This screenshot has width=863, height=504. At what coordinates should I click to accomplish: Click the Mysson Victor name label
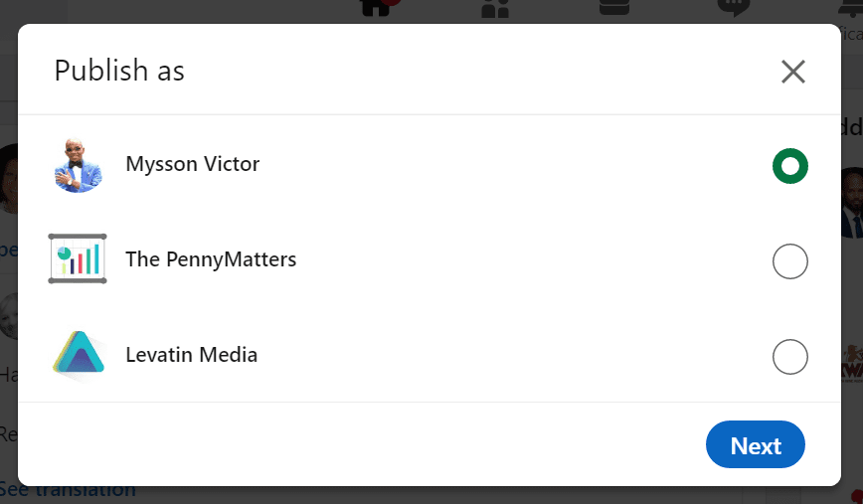click(x=192, y=164)
